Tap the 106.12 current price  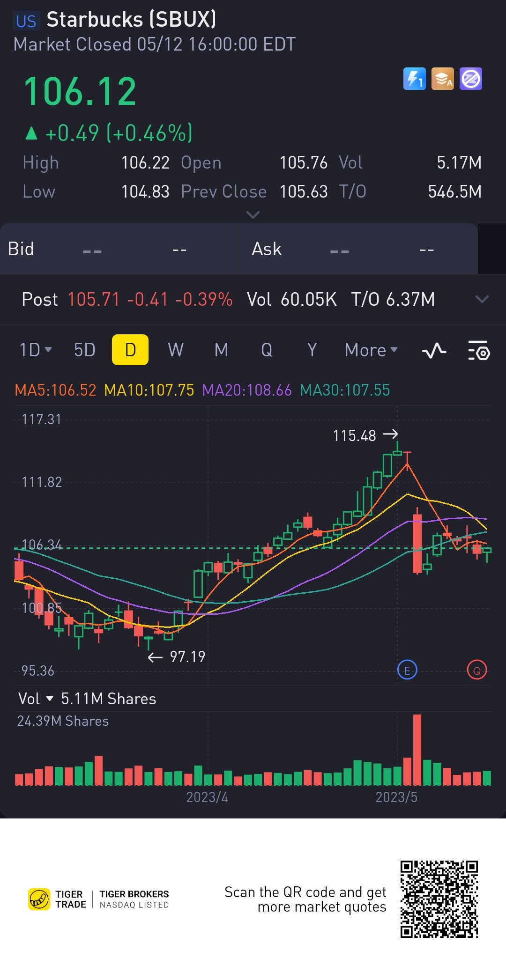[80, 91]
